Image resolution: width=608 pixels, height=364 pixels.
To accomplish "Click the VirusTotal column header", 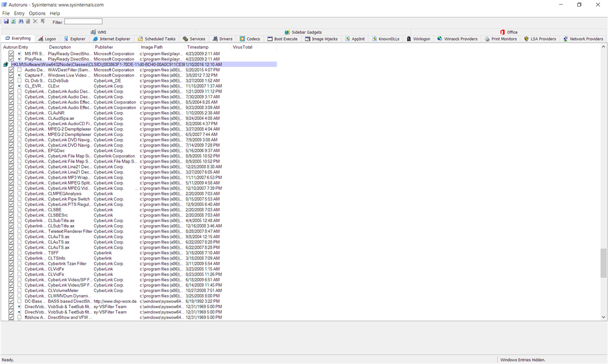I will click(x=254, y=47).
